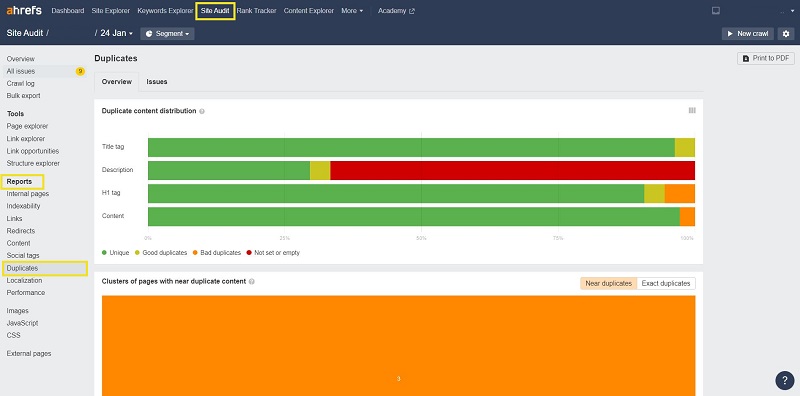The image size is (800, 396).
Task: Open notifications monitor icon in top bar
Action: [716, 11]
